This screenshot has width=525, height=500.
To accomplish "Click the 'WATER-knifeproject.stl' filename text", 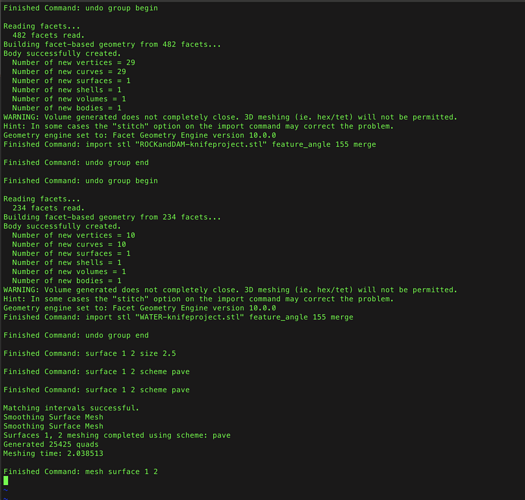I will pos(192,317).
